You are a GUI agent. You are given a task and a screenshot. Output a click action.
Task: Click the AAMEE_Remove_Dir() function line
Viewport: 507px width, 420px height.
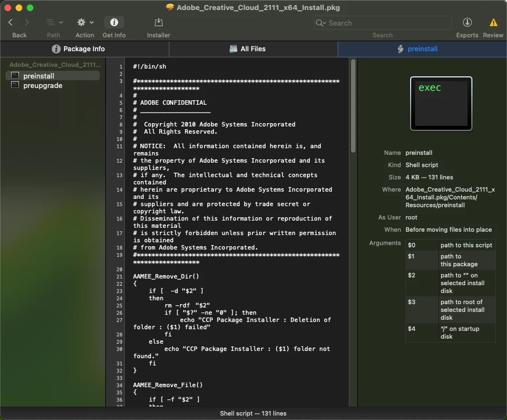[x=166, y=276]
